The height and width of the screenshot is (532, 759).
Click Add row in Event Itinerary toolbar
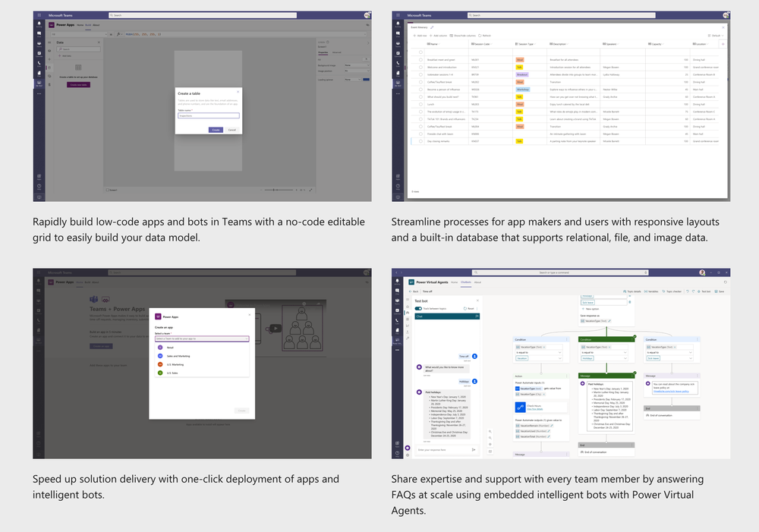(x=420, y=36)
